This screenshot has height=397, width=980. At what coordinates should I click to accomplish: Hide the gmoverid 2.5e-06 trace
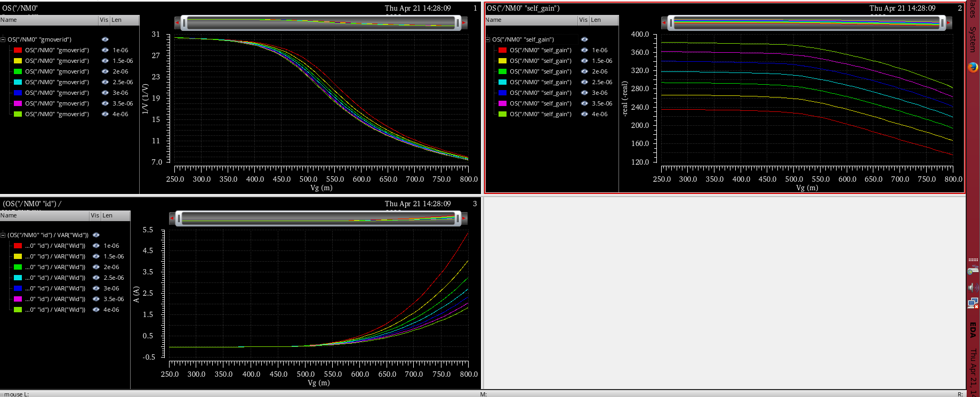point(105,82)
